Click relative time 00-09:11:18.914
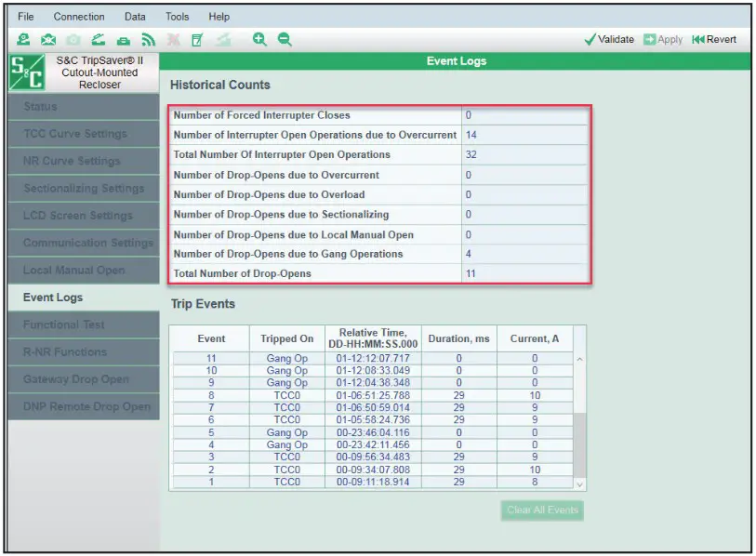Viewport: 756px width, 556px height. point(373,482)
